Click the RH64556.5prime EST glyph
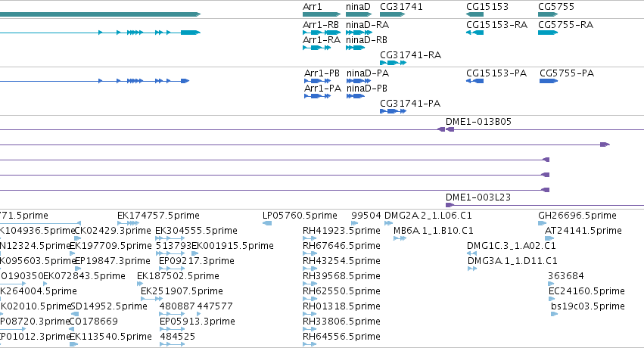The height and width of the screenshot is (348, 644). tap(310, 345)
